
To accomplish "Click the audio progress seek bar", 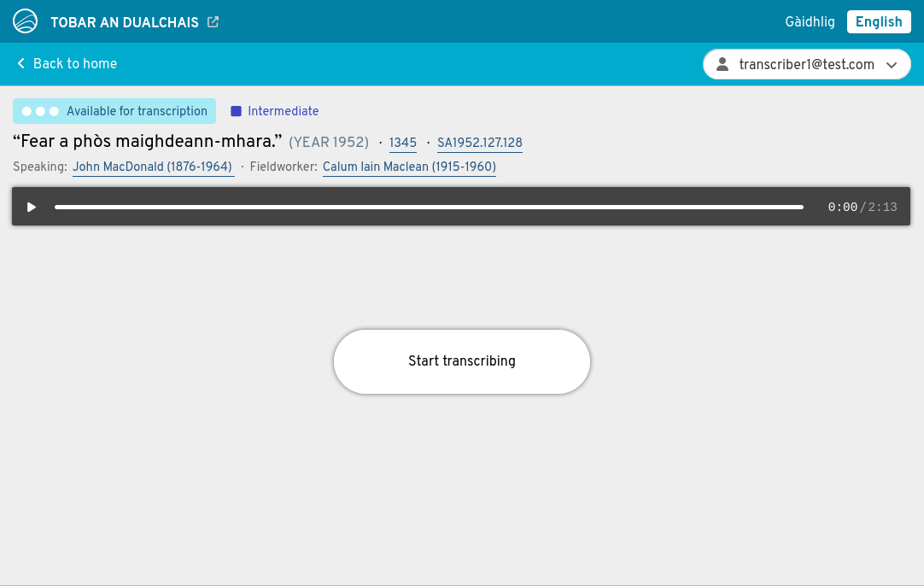I will (x=429, y=207).
